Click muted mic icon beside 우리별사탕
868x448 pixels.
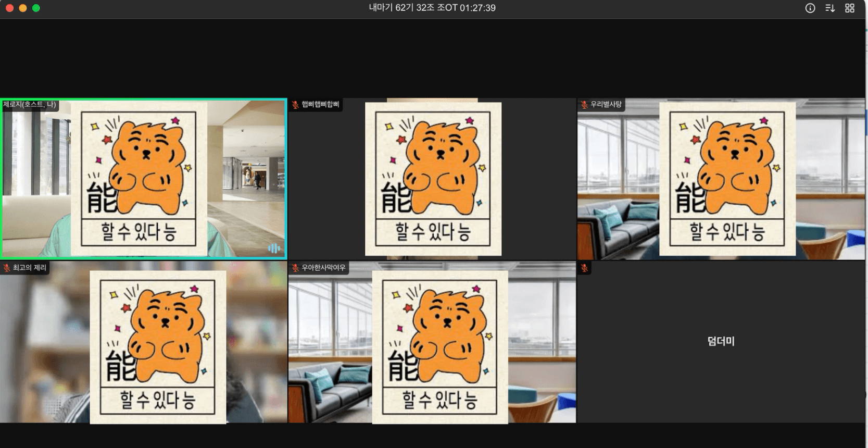[584, 105]
